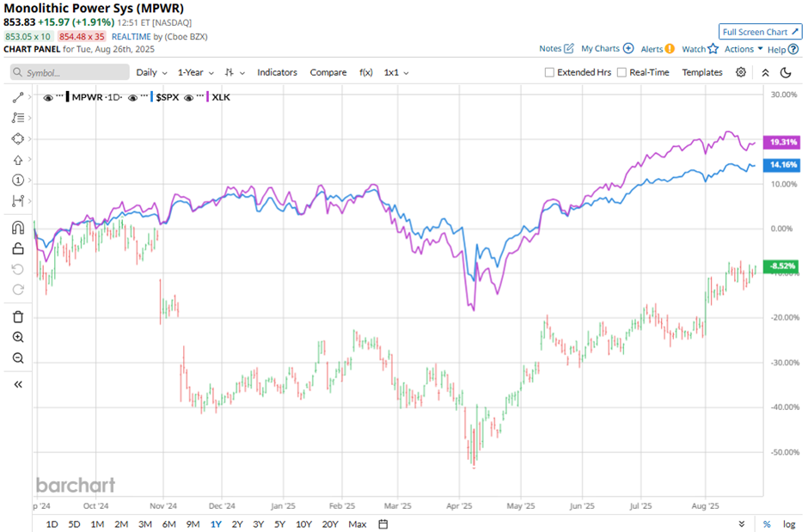Toggle the drawings lock
The width and height of the screenshot is (808, 532).
pyautogui.click(x=18, y=248)
